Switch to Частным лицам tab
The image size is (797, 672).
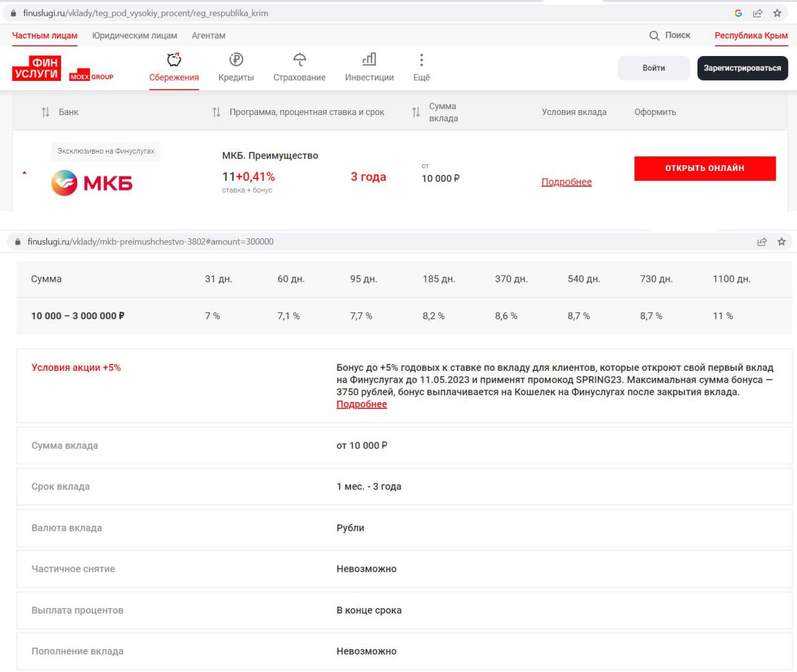(x=45, y=35)
